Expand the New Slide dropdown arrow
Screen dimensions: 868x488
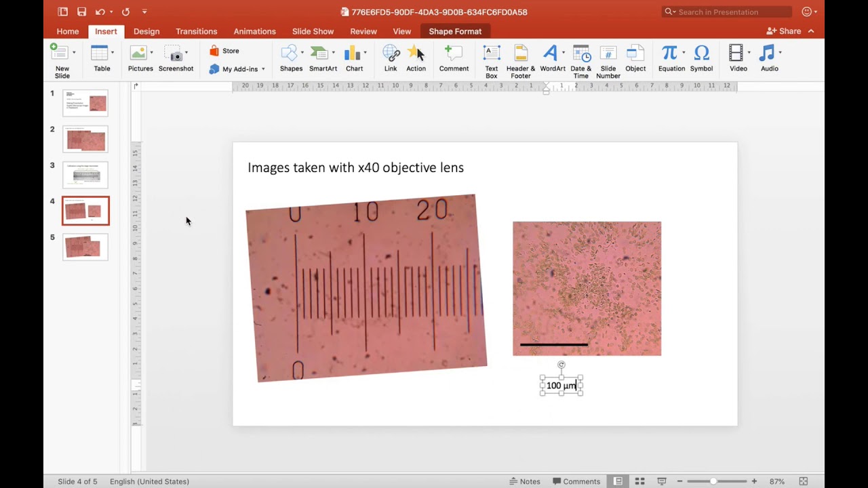click(74, 52)
